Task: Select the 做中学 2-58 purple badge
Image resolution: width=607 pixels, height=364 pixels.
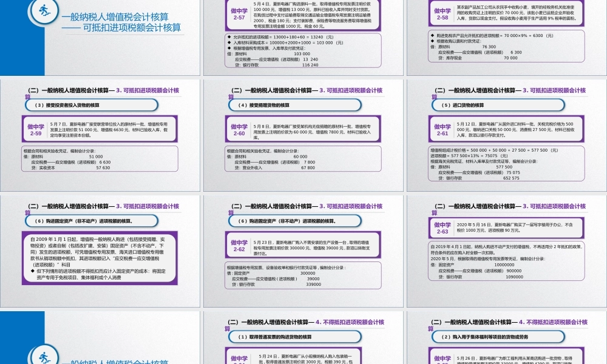Action: point(444,15)
